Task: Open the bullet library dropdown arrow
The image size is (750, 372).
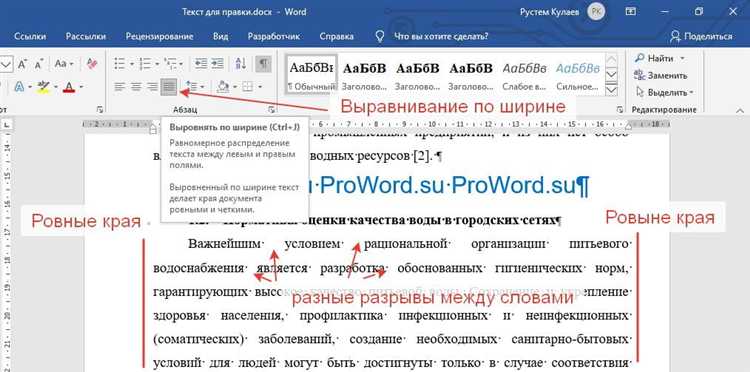Action: [x=131, y=64]
